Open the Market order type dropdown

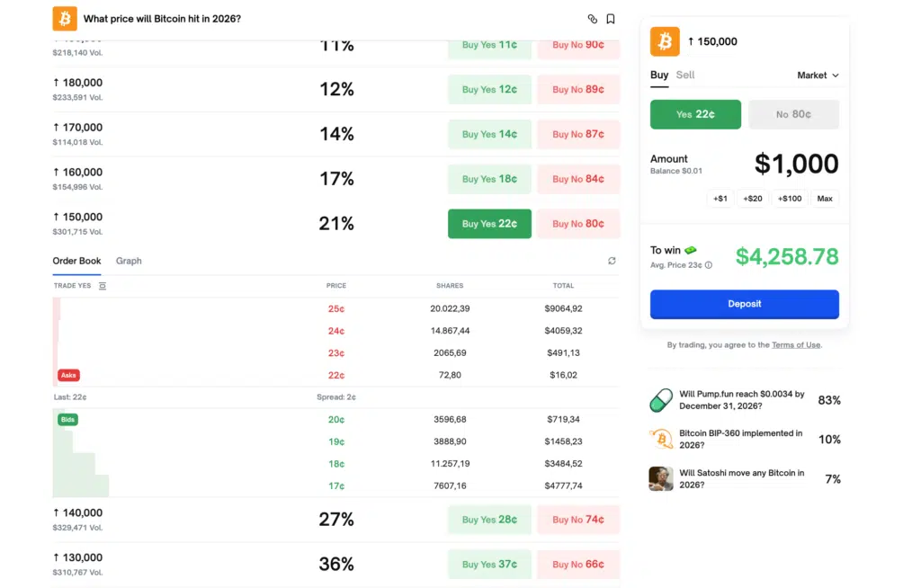point(818,76)
